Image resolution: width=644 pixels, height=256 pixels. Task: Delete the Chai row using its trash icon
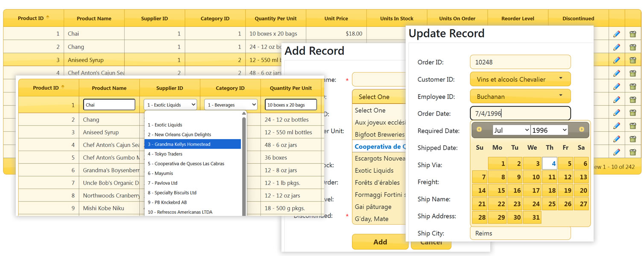tap(632, 34)
